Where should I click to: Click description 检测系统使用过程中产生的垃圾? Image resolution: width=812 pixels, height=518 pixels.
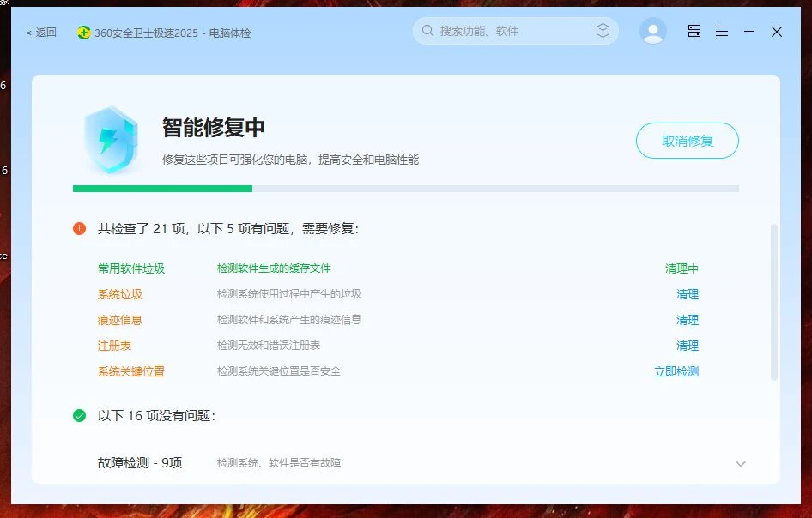point(289,294)
